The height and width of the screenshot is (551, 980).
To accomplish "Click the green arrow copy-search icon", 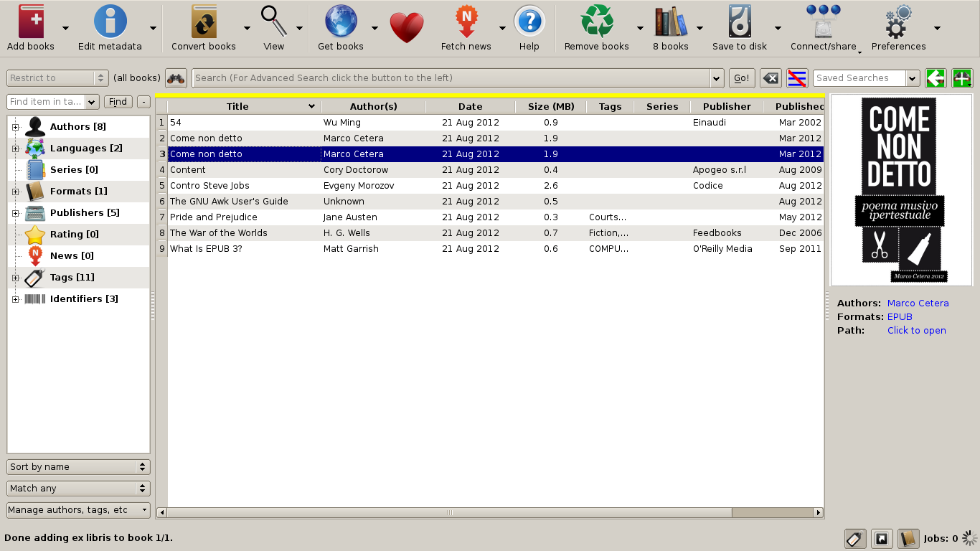I will point(936,78).
